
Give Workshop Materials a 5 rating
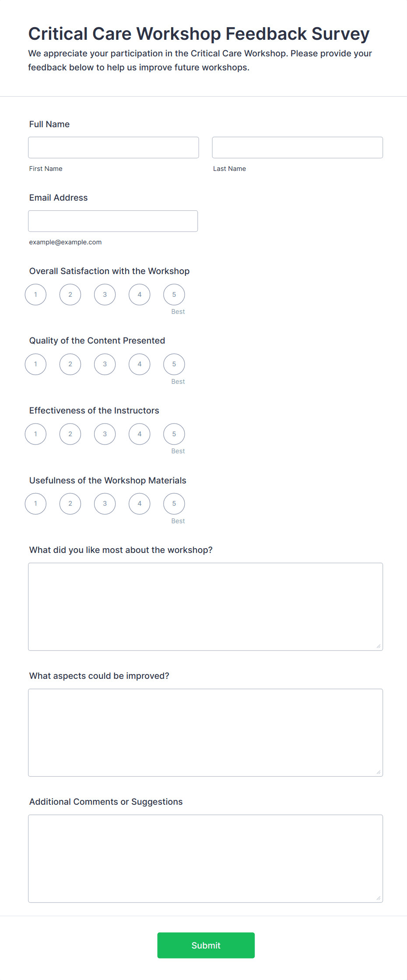[174, 504]
